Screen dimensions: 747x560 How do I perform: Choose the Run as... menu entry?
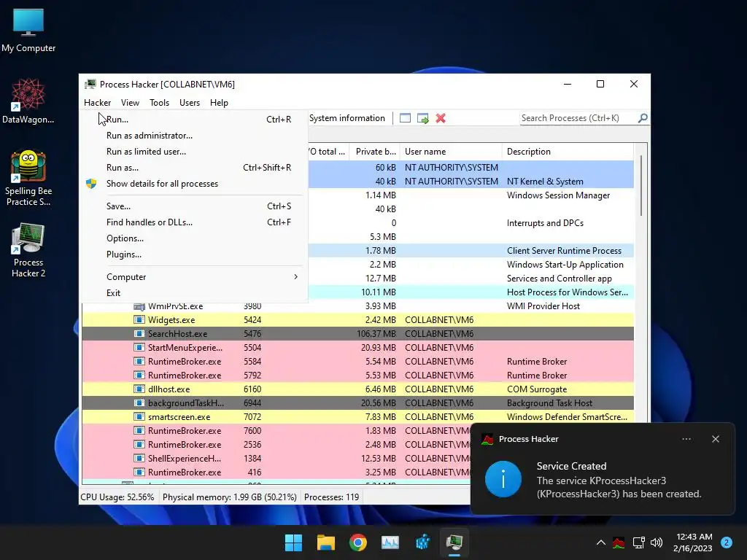pyautogui.click(x=193, y=168)
